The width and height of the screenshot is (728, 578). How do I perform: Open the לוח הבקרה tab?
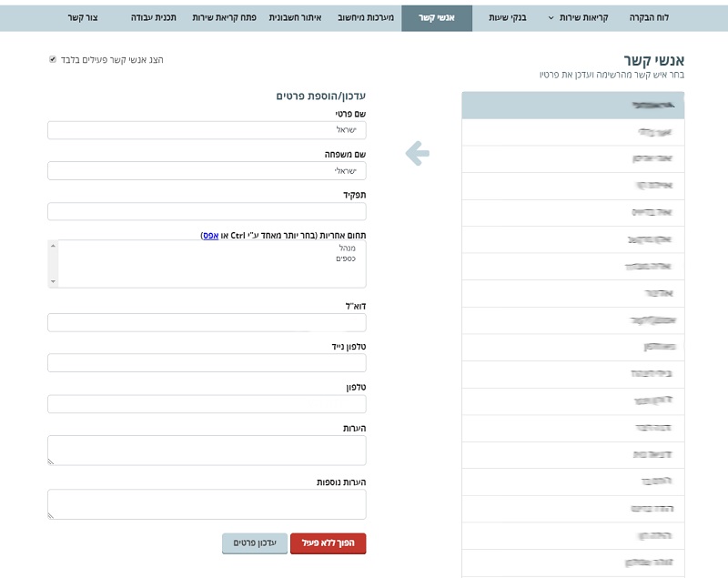(x=649, y=17)
